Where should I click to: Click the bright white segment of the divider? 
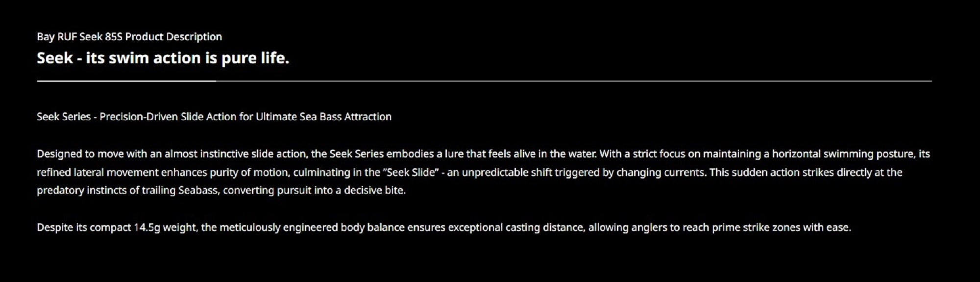pyautogui.click(x=126, y=81)
